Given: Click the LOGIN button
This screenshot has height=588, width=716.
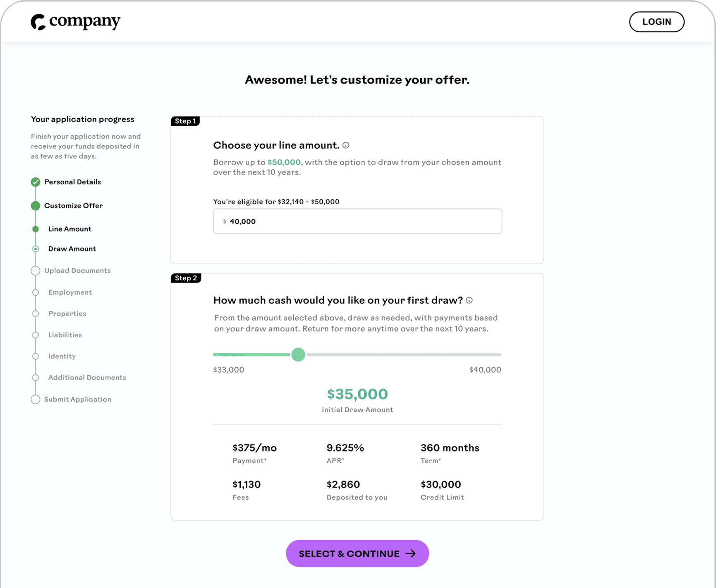Looking at the screenshot, I should (x=656, y=22).
